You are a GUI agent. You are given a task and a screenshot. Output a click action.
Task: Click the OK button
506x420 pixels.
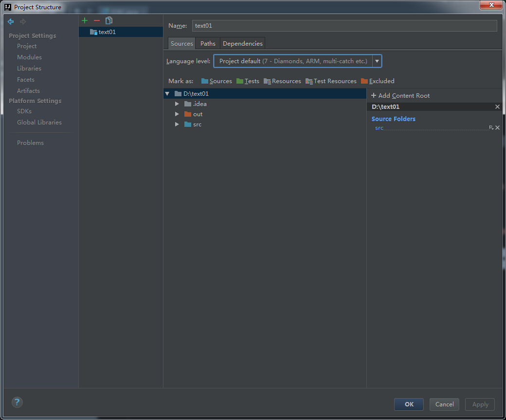pyautogui.click(x=409, y=404)
